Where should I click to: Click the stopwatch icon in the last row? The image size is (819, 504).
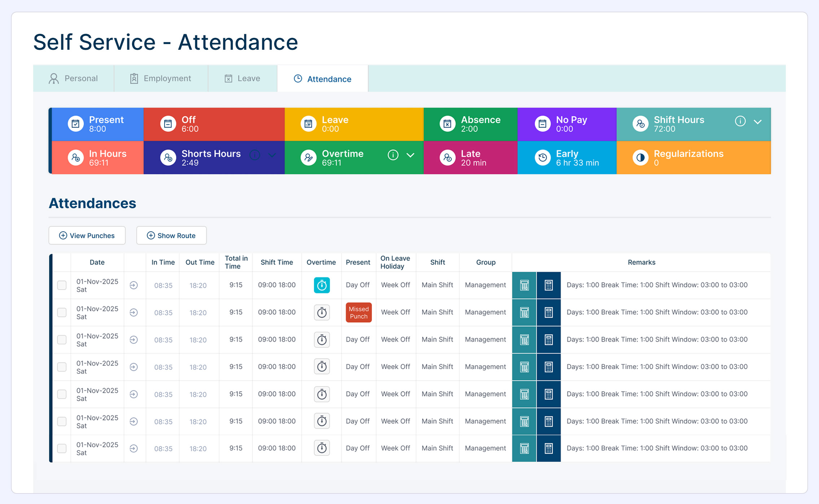click(321, 448)
